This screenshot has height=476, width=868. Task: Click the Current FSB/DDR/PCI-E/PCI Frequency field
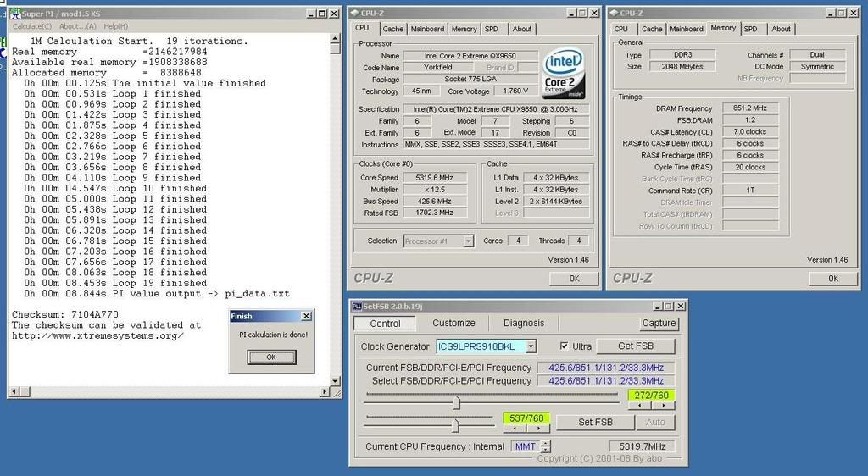[605, 368]
